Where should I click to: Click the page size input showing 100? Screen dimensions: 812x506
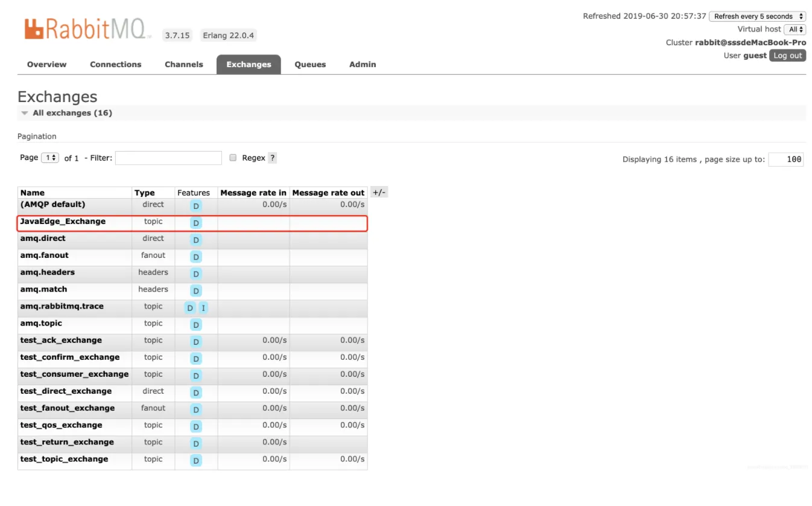point(786,159)
